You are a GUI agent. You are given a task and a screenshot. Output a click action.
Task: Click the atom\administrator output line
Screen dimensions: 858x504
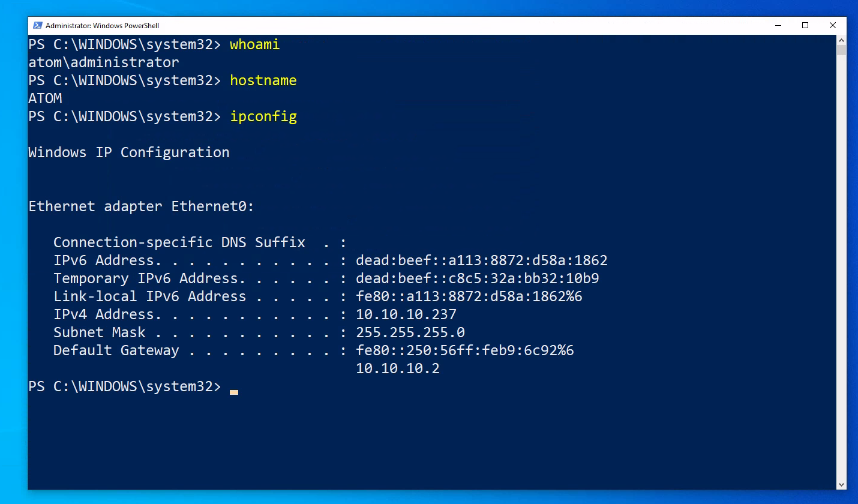coord(104,62)
